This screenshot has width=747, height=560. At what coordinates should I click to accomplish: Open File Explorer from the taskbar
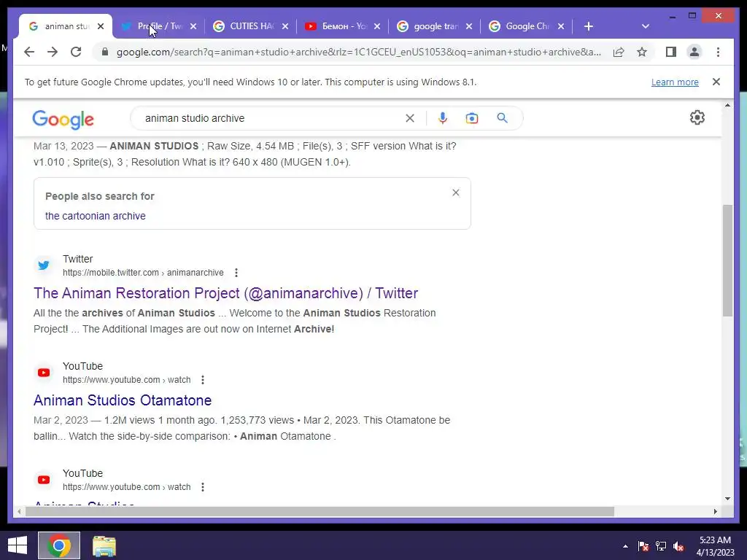pos(104,546)
